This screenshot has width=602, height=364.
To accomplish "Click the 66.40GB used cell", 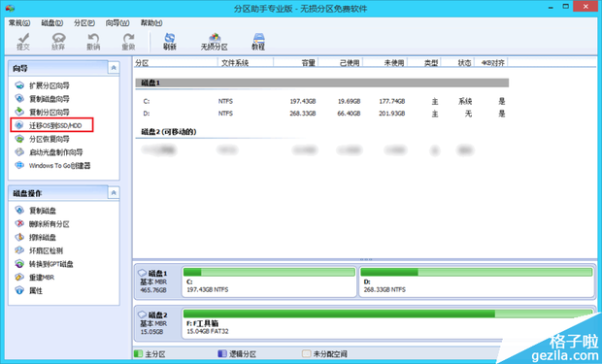I will [349, 114].
